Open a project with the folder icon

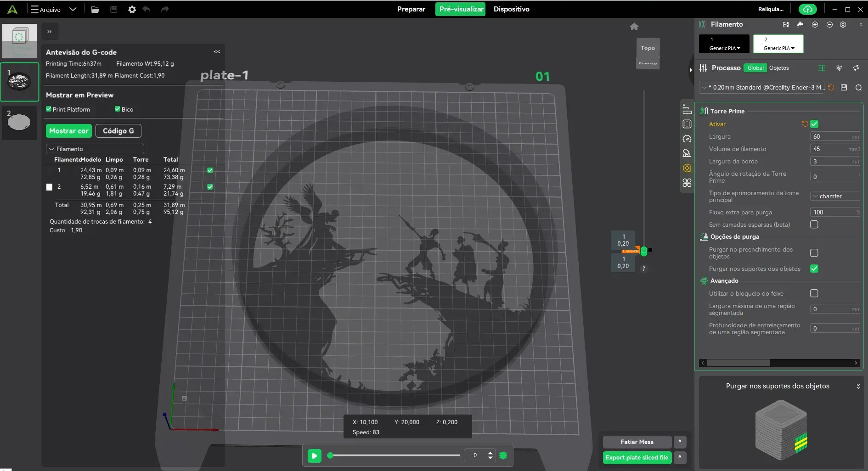95,9
